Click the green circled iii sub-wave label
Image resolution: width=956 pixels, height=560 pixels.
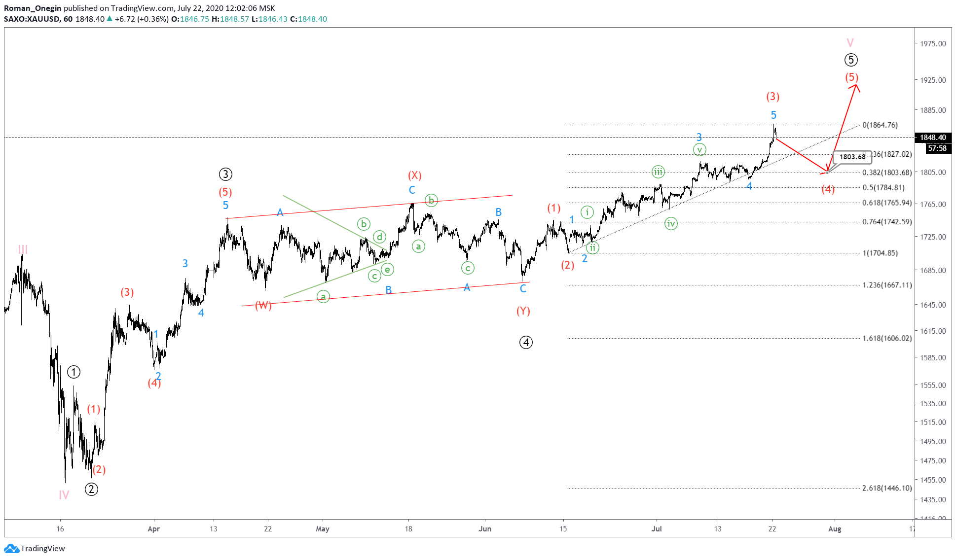tap(658, 172)
